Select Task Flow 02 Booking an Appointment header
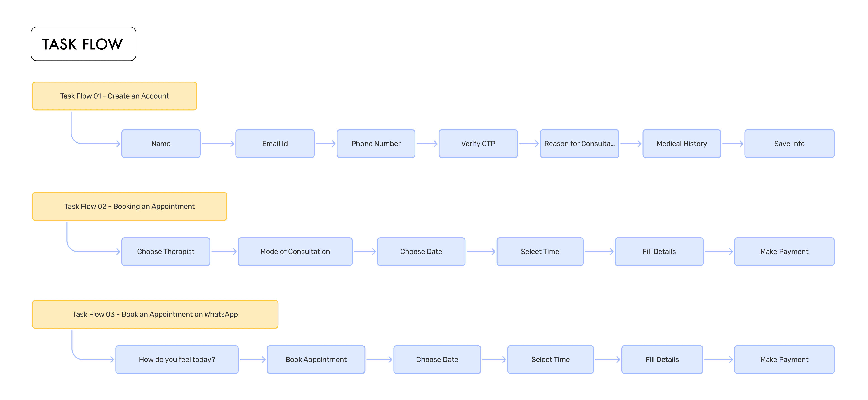 coord(129,206)
